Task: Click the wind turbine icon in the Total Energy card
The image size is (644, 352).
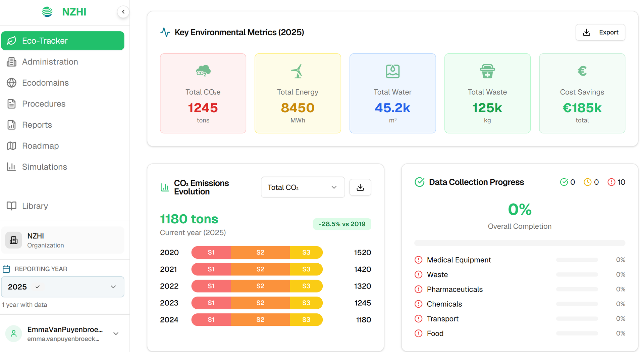Action: (x=298, y=71)
